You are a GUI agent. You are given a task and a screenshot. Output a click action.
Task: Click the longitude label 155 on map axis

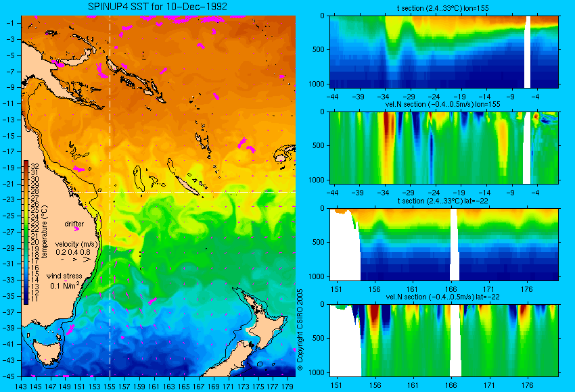[x=110, y=386]
